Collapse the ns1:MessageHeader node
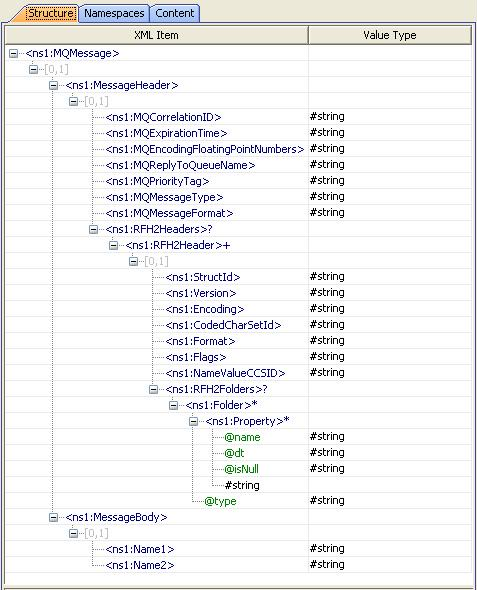 53,85
